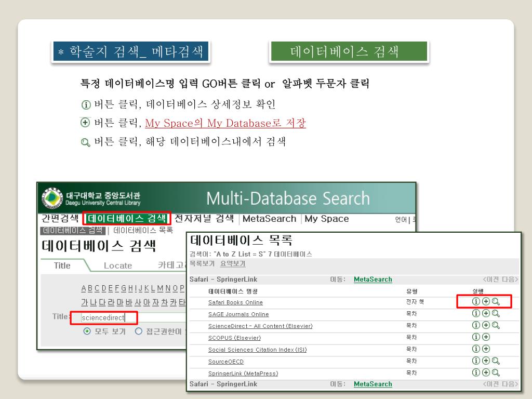This screenshot has height=399, width=532.
Task: Select letter G in alphabet list
Action: pyautogui.click(x=124, y=288)
